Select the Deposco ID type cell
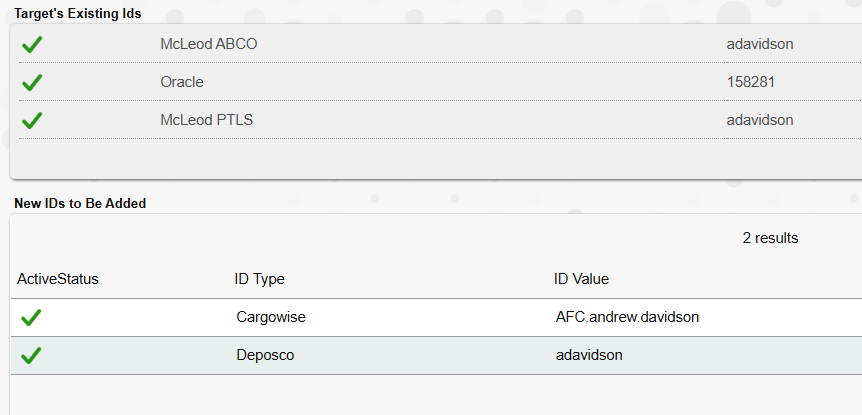This screenshot has height=415, width=862. 266,355
